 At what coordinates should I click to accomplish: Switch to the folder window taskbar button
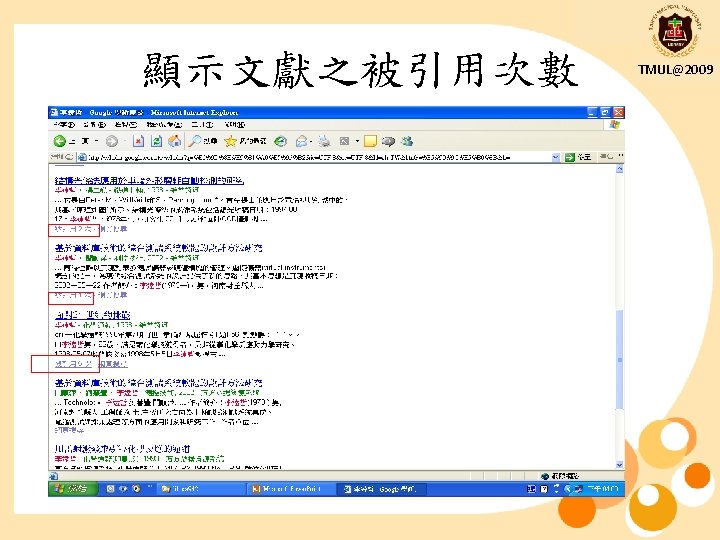pos(200,489)
